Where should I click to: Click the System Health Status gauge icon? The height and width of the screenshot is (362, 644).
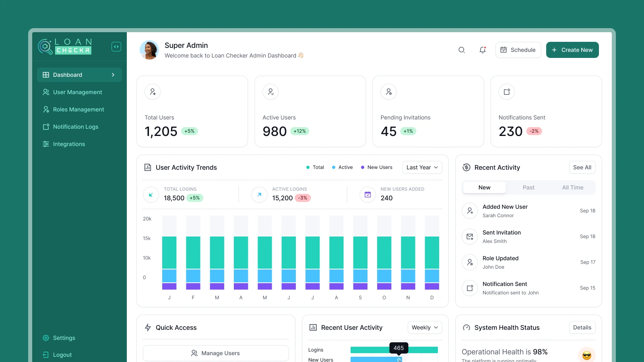(466, 327)
